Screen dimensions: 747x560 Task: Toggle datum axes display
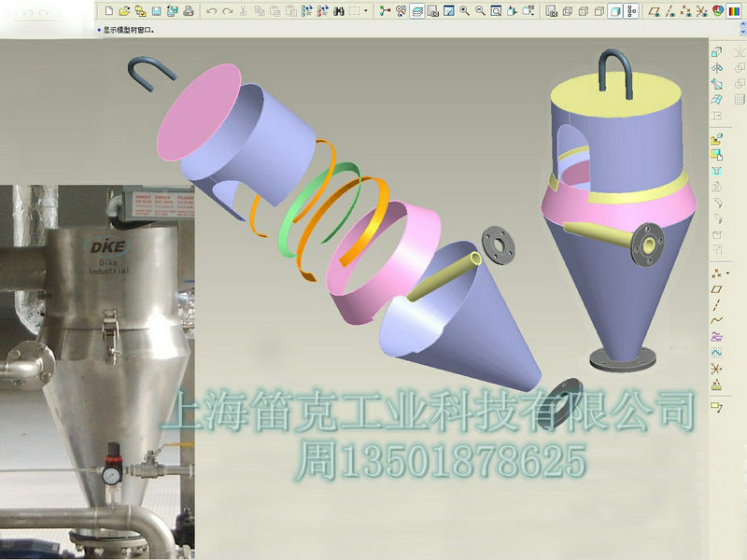(x=671, y=11)
